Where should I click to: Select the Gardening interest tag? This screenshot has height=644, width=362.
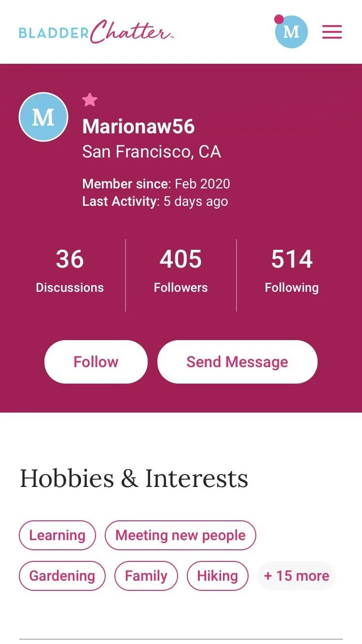(x=62, y=576)
